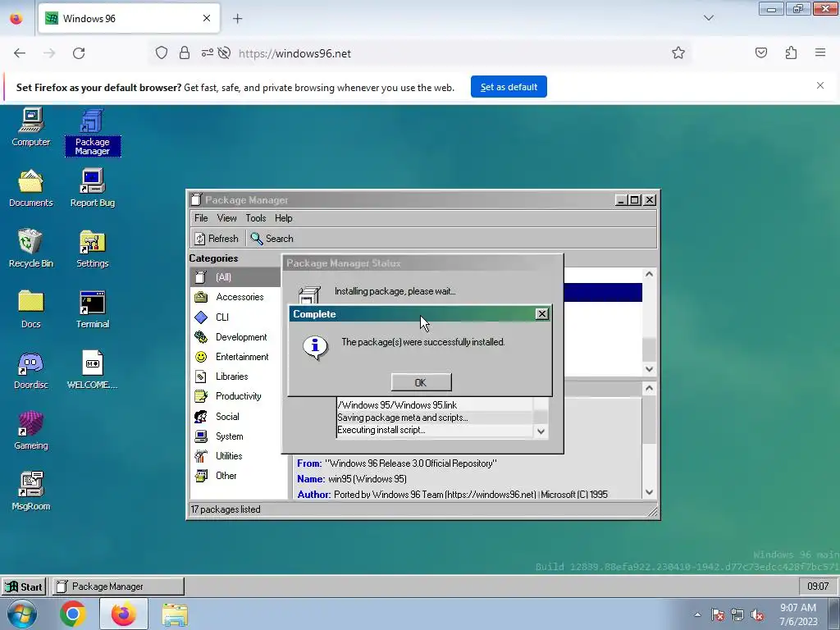Open the Help menu in Package Manager

[x=283, y=218]
